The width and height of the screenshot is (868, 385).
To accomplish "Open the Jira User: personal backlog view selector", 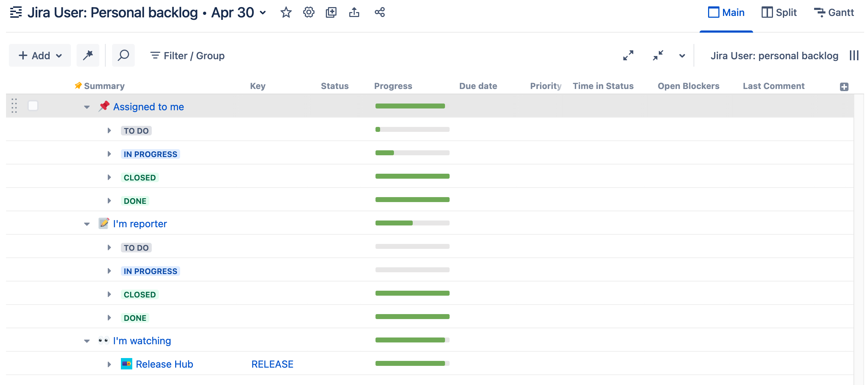I will click(774, 56).
